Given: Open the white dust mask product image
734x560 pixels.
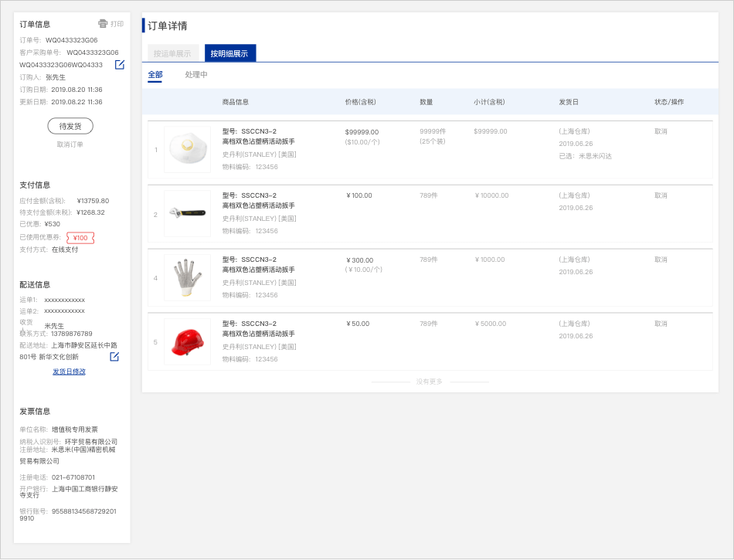Looking at the screenshot, I should pyautogui.click(x=187, y=149).
